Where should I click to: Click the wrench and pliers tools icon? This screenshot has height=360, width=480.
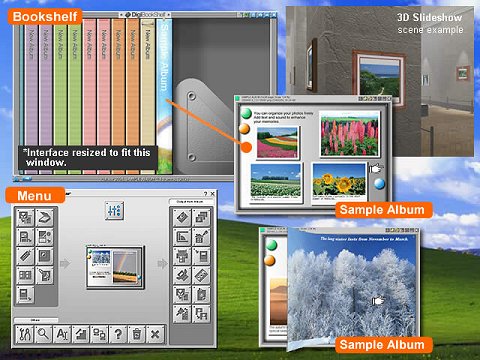coord(25,334)
